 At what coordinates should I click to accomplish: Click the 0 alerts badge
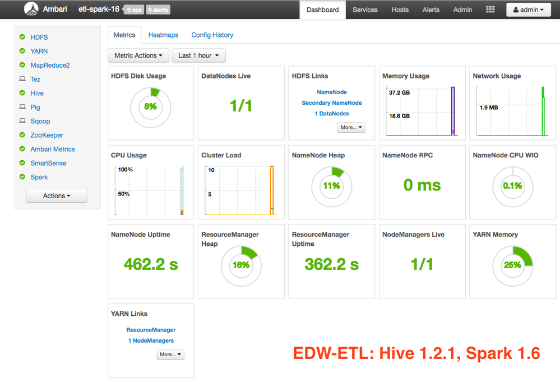[x=158, y=9]
